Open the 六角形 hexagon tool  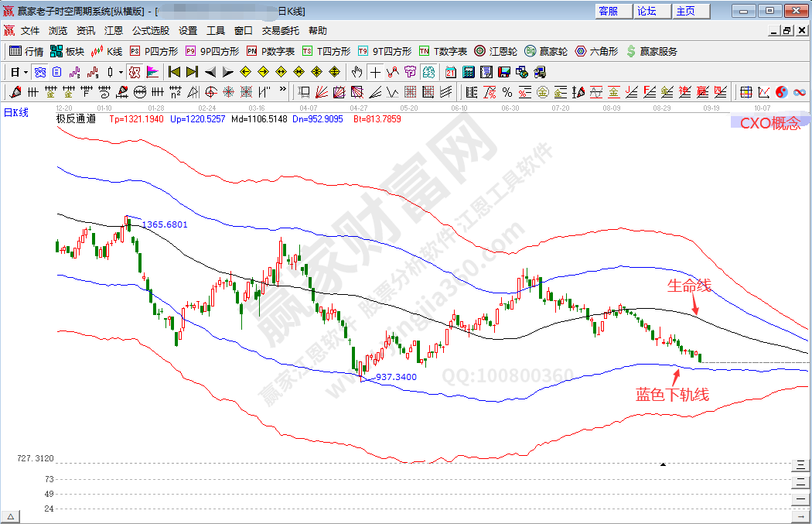tap(595, 51)
